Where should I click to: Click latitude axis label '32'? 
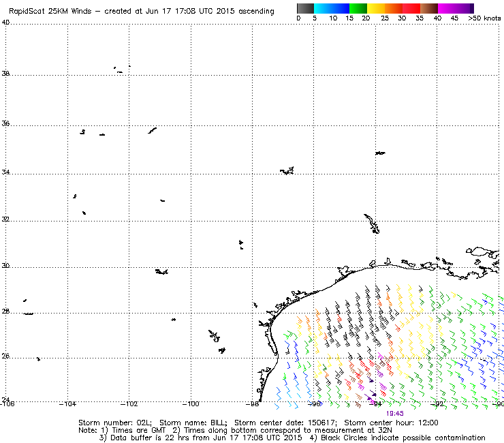pyautogui.click(x=5, y=219)
